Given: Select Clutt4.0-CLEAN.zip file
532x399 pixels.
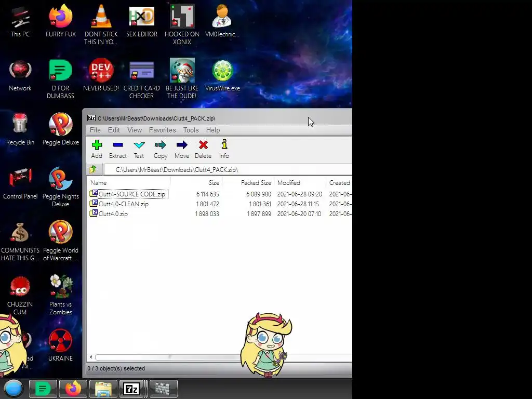Looking at the screenshot, I should (119, 204).
